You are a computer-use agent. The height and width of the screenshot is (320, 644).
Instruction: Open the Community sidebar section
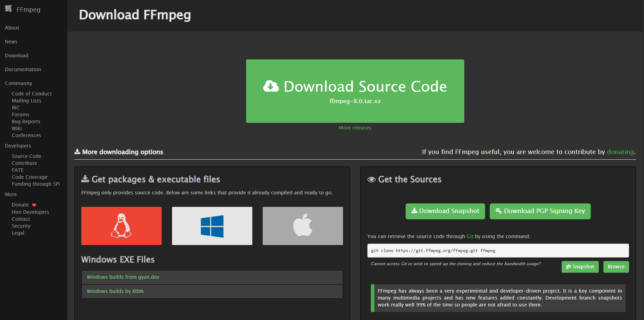18,83
